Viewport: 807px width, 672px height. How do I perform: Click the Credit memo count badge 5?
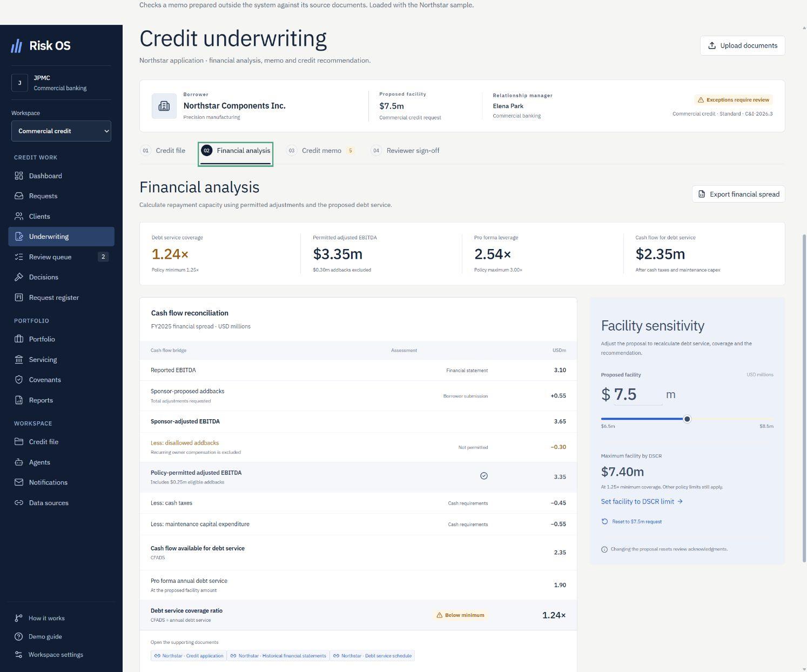[x=350, y=151]
